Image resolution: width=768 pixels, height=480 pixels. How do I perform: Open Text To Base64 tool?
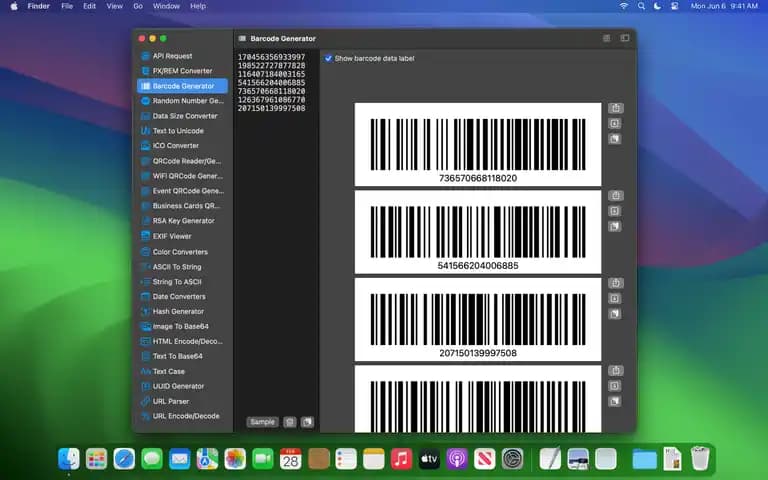182,356
